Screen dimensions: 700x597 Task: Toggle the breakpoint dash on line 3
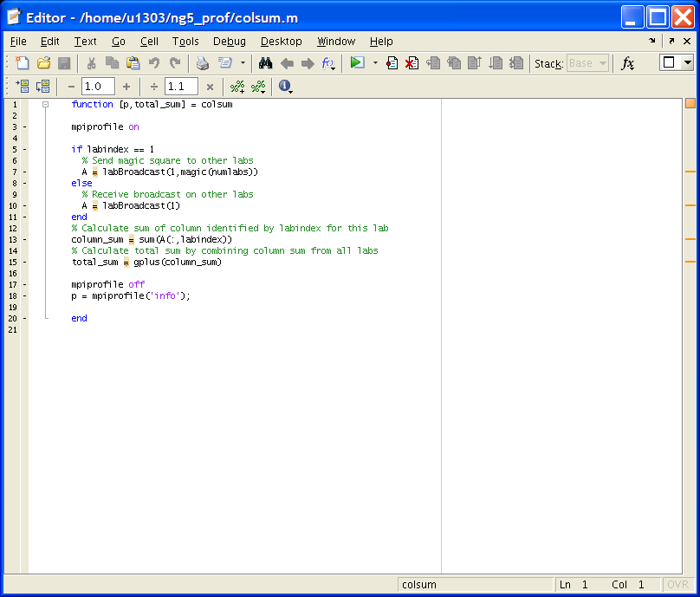[24, 127]
